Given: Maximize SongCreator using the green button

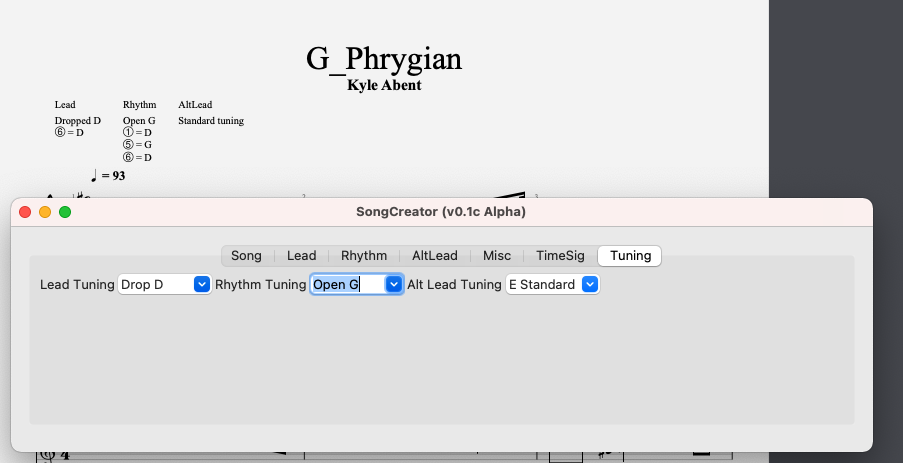Looking at the screenshot, I should pyautogui.click(x=65, y=212).
